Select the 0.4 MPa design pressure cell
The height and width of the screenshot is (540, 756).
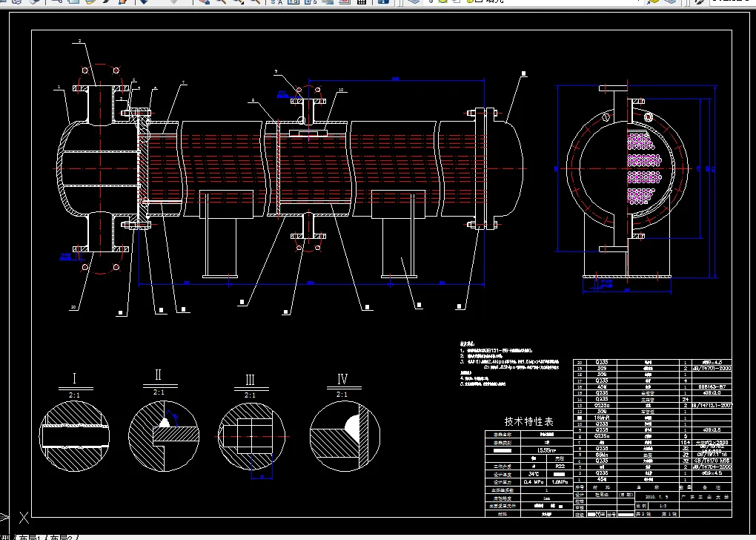534,481
